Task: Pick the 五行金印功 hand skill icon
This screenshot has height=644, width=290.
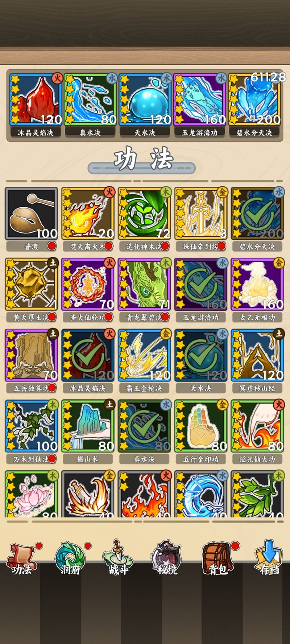Action: coord(201,426)
